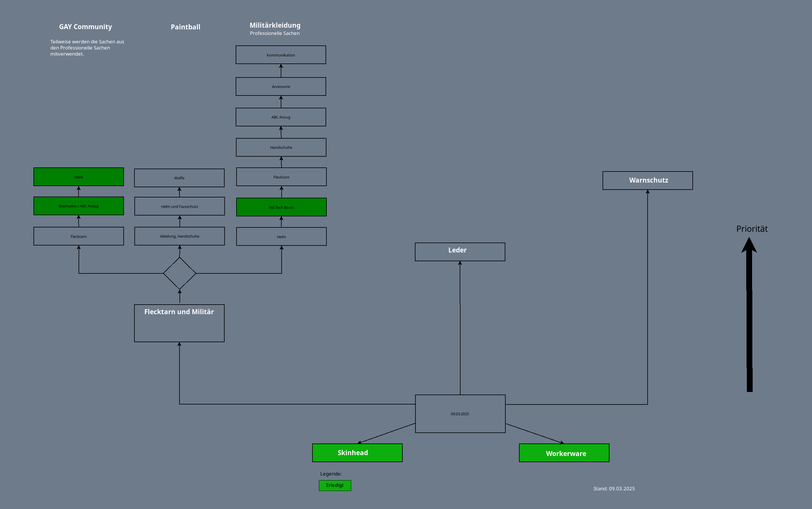Image resolution: width=812 pixels, height=509 pixels.
Task: Select the center box labeled 09.03.2025
Action: point(460,414)
